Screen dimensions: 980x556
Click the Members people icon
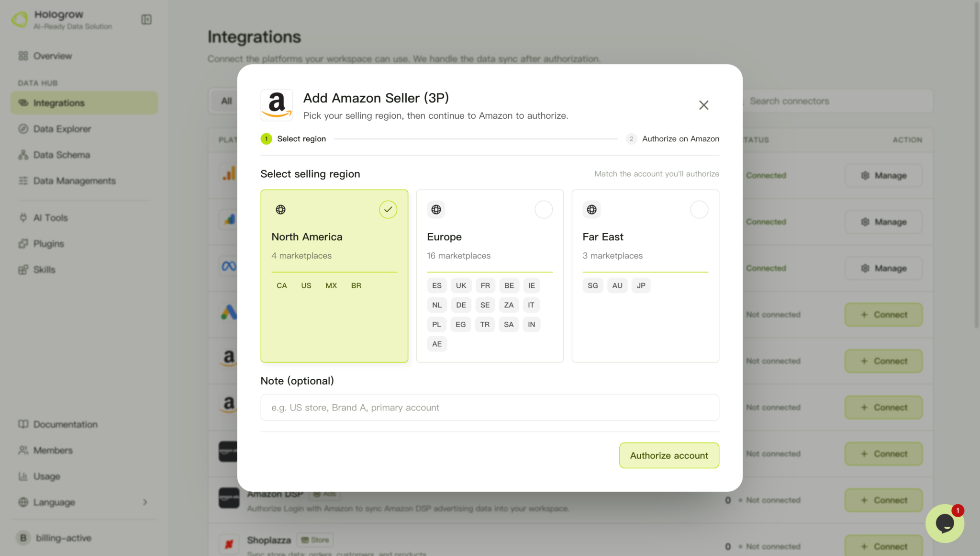tap(23, 450)
